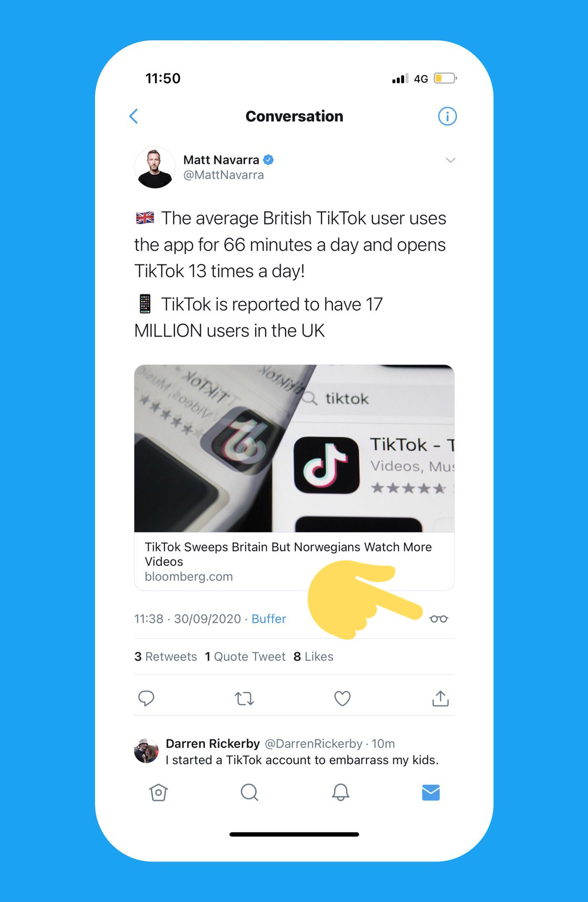
Task: View the 3 Retweets list
Action: pos(165,656)
